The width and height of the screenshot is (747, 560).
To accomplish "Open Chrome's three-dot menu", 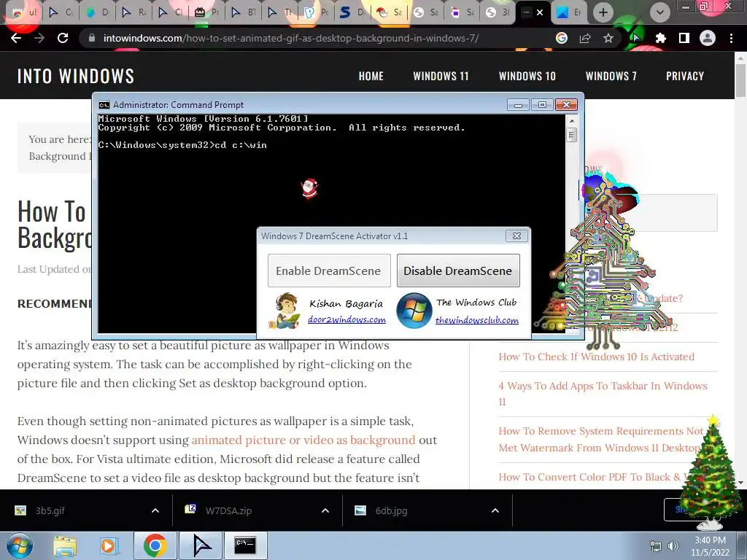I will pyautogui.click(x=731, y=38).
